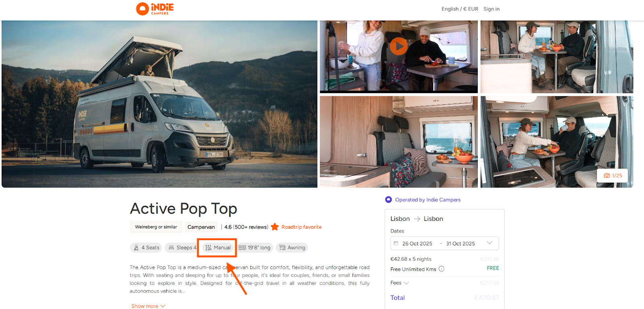Click Sign in in the header
The image size is (644, 309).
pyautogui.click(x=491, y=9)
